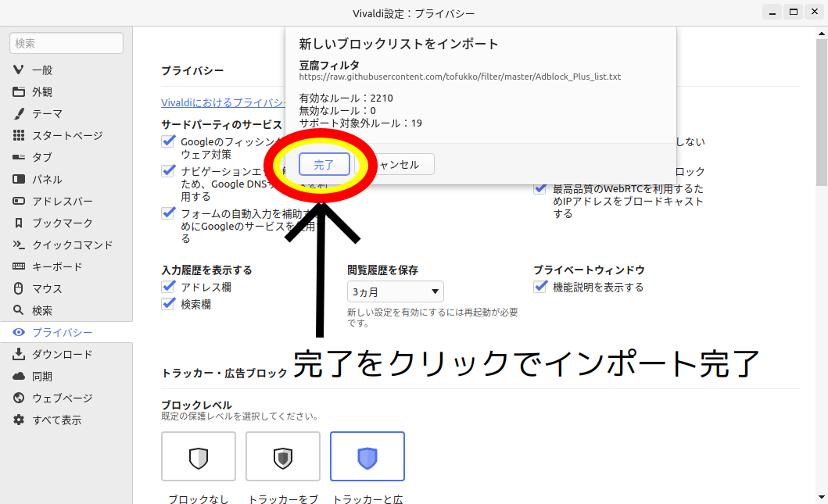Click the vertical scrollbar on the right
The image size is (828, 504).
pos(822,109)
